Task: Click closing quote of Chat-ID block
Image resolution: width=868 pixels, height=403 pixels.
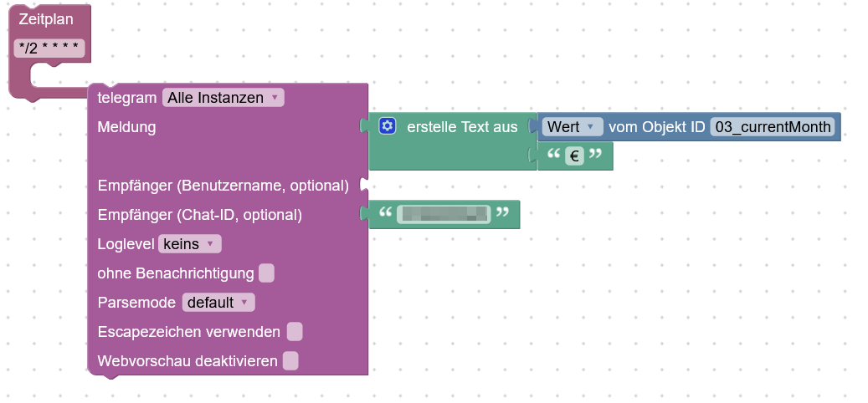Action: pos(502,214)
